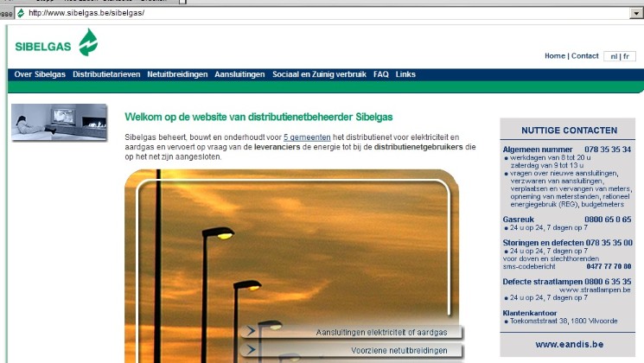Go to Sociaal en Zuinig verbruik
This screenshot has width=644, height=363.
click(x=320, y=74)
